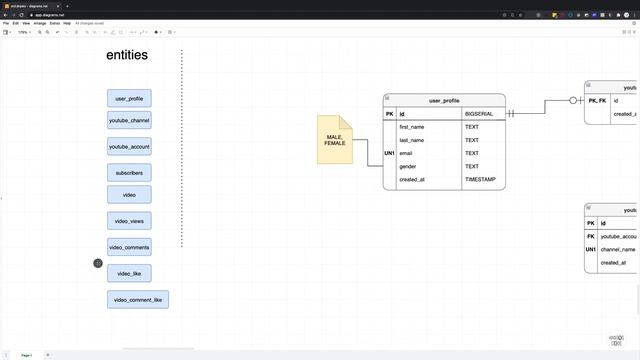Open the table insert dropdown
The width and height of the screenshot is (640, 360).
[x=171, y=32]
